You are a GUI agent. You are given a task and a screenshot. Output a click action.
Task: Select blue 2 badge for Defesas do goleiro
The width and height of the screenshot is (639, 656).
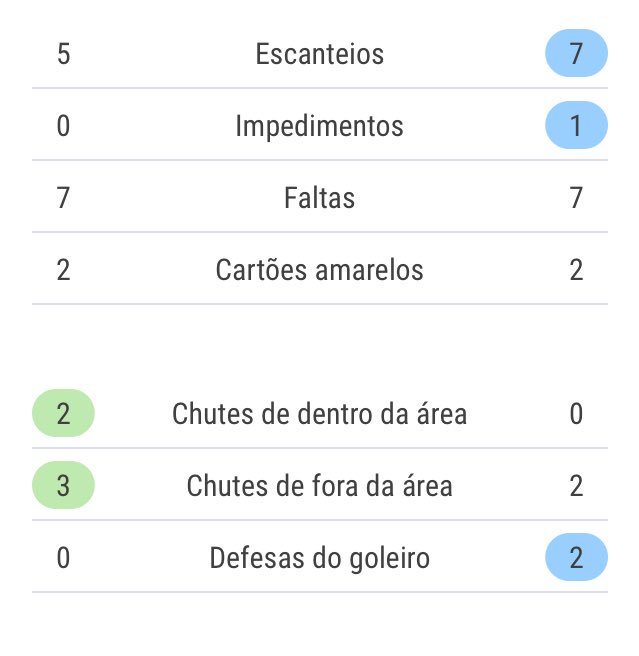[x=576, y=558]
